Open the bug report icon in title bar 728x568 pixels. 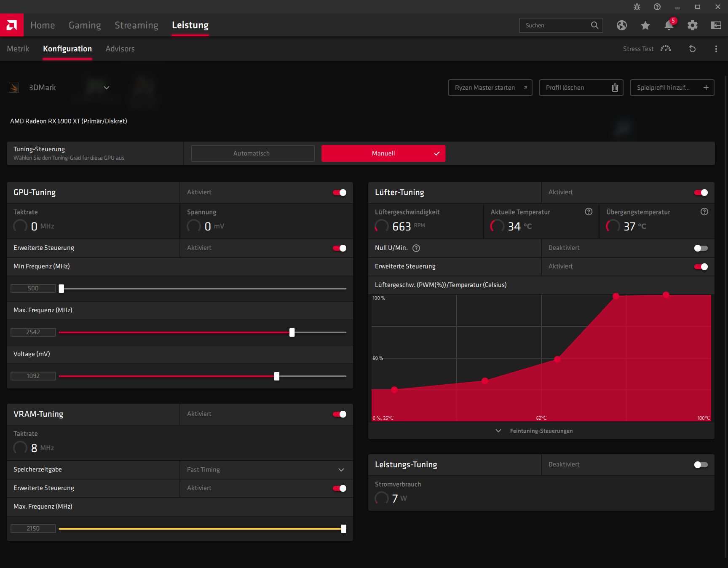click(637, 7)
